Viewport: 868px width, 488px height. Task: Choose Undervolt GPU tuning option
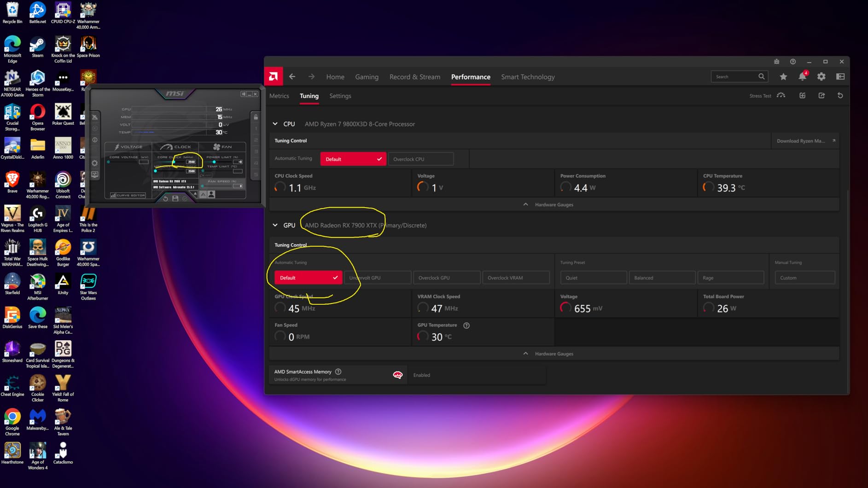pyautogui.click(x=378, y=278)
